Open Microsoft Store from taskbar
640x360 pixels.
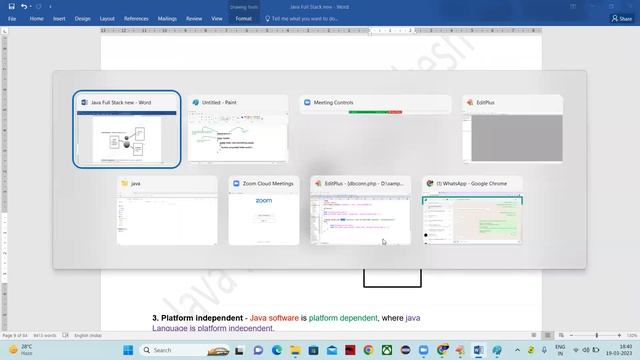click(x=313, y=350)
